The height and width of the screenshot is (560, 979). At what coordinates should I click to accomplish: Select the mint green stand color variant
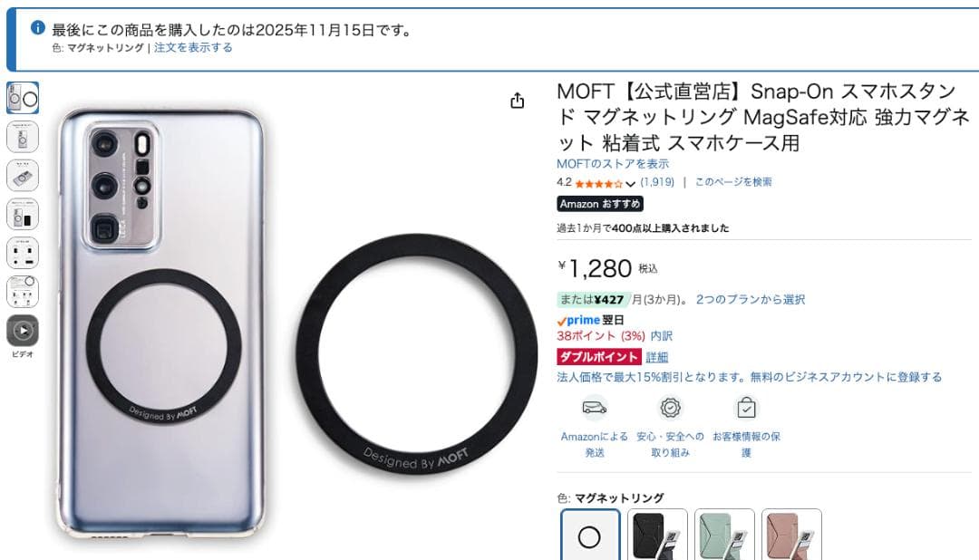(x=724, y=535)
